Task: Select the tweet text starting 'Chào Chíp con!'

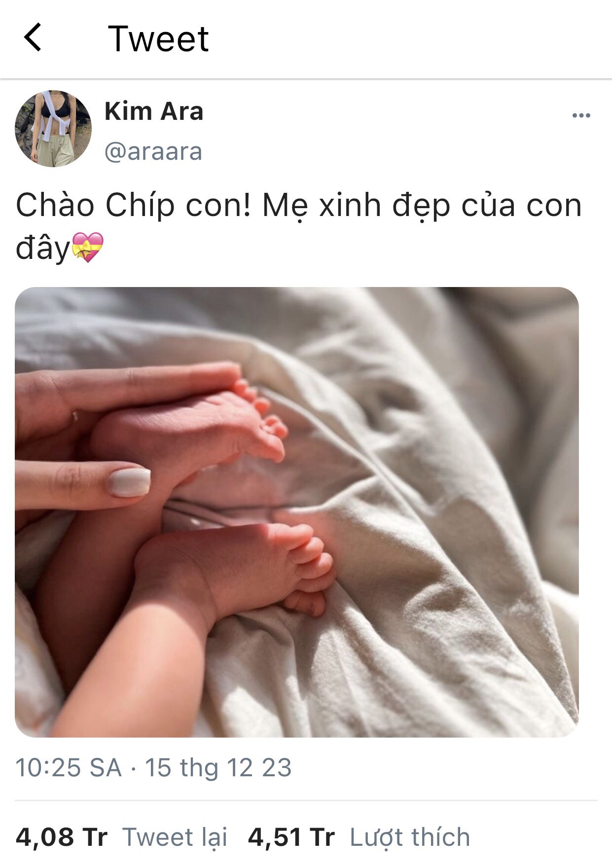Action: pyautogui.click(x=299, y=226)
